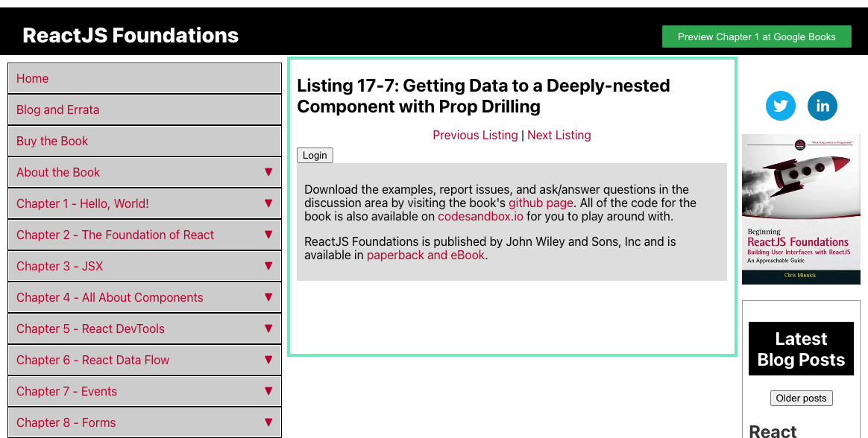
Task: Click the Latest Blog Posts heading
Action: click(x=801, y=349)
